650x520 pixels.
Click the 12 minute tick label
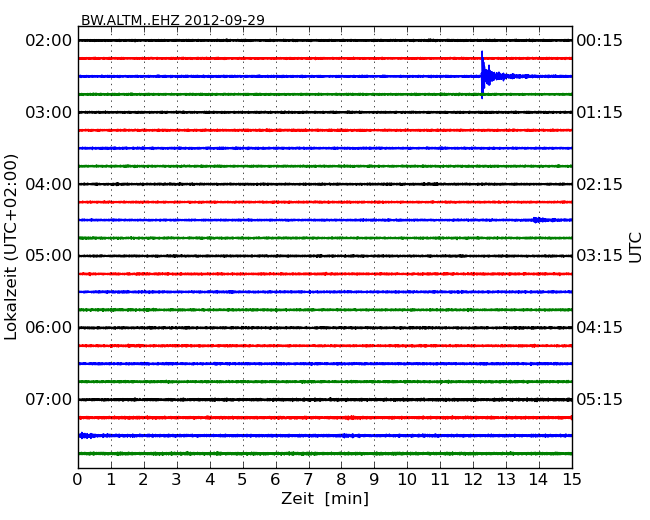click(x=473, y=480)
